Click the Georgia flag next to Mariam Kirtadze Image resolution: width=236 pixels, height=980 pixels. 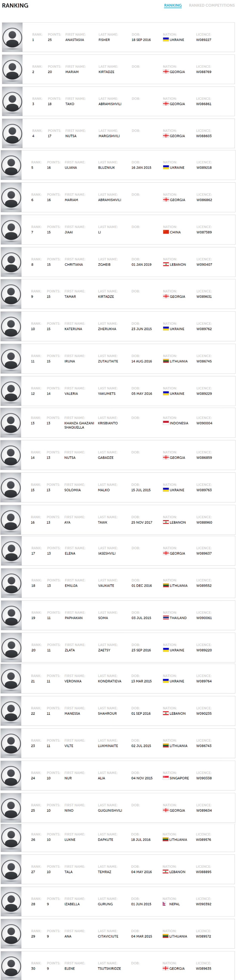pos(166,72)
